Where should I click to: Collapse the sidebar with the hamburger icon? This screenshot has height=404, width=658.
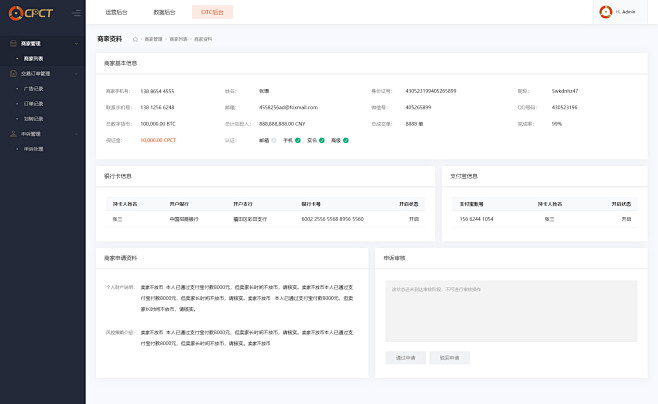76,13
